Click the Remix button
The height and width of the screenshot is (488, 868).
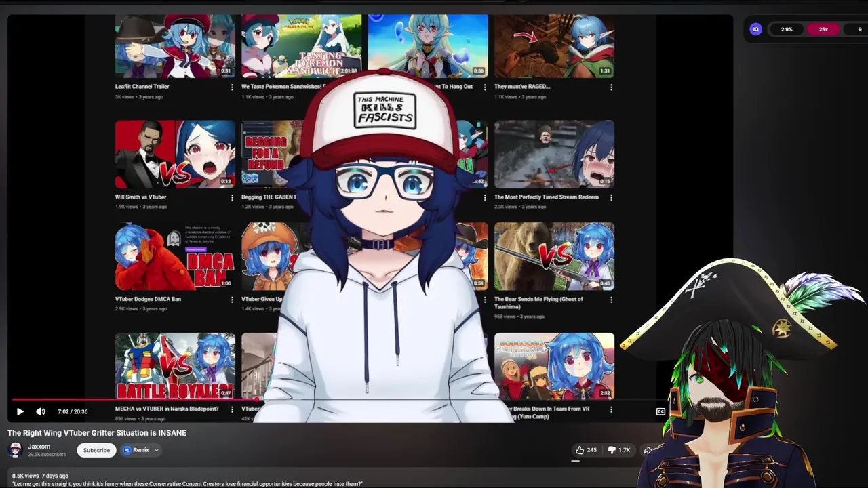pos(136,450)
